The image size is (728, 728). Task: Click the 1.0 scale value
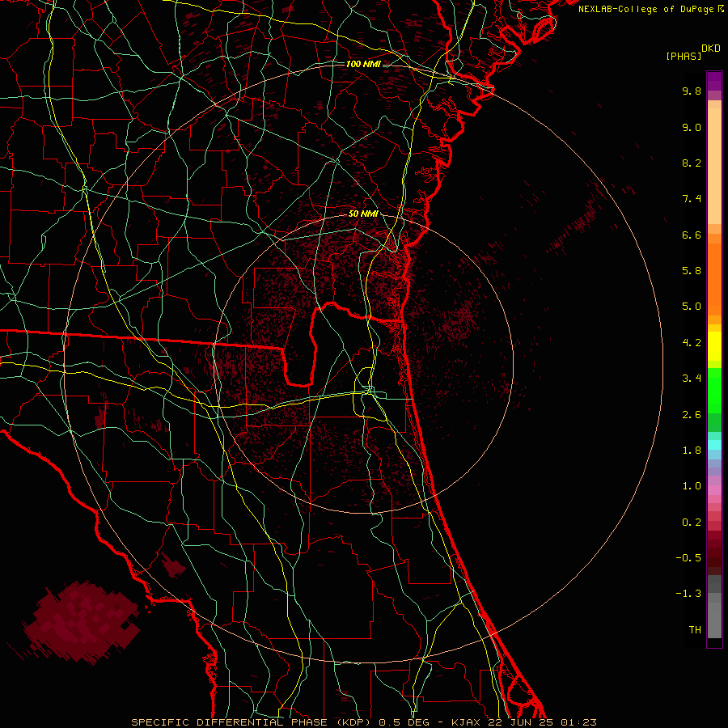(692, 486)
